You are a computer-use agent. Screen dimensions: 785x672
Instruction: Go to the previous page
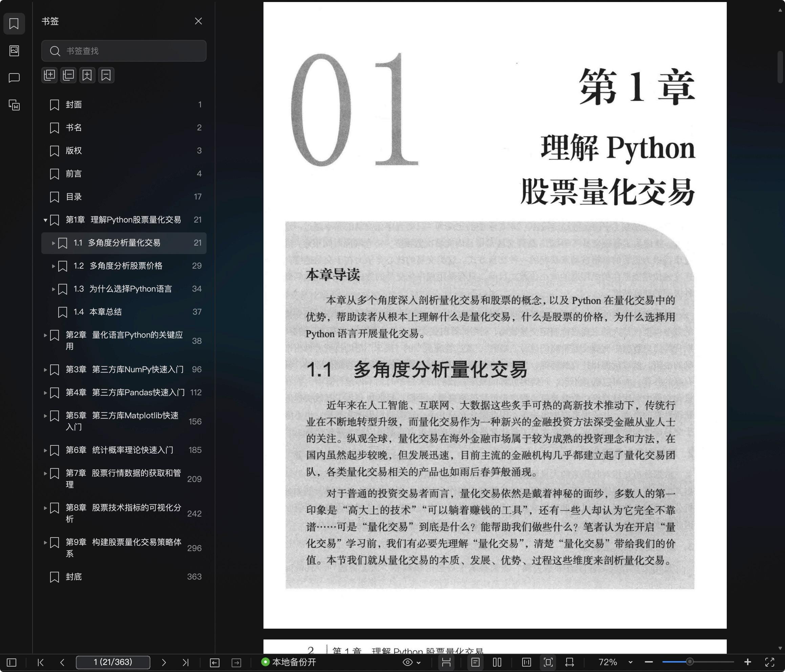[x=63, y=662]
